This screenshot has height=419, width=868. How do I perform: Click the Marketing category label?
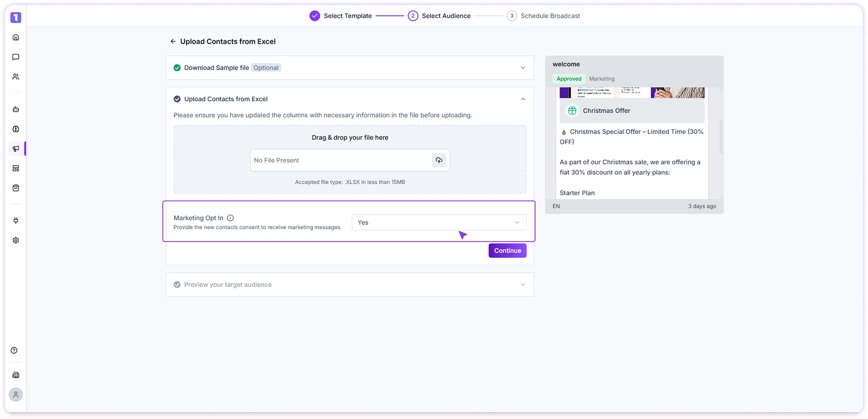pyautogui.click(x=602, y=79)
